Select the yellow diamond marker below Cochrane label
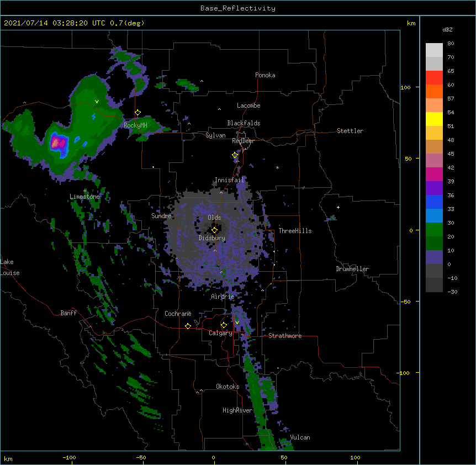 [188, 326]
